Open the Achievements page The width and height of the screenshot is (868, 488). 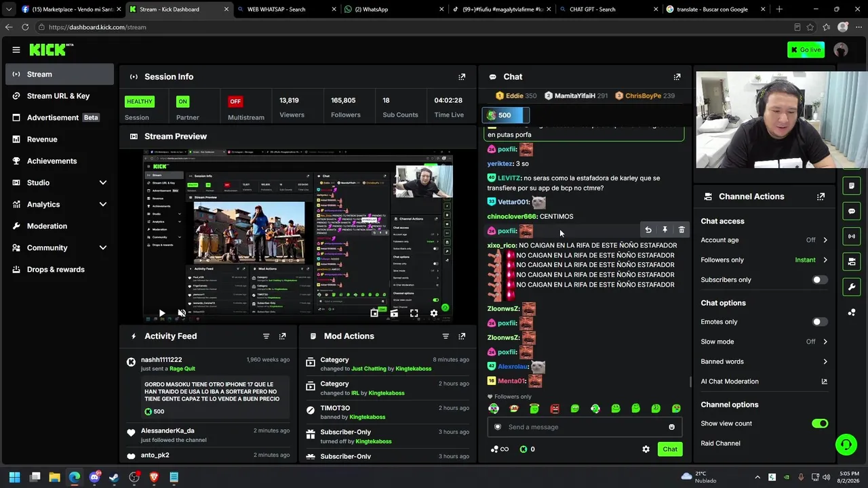(x=60, y=161)
